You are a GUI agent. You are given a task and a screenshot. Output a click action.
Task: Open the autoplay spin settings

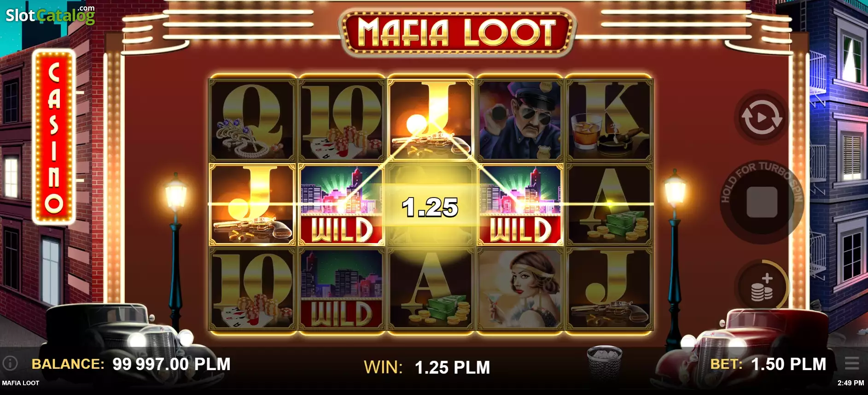[x=762, y=118]
